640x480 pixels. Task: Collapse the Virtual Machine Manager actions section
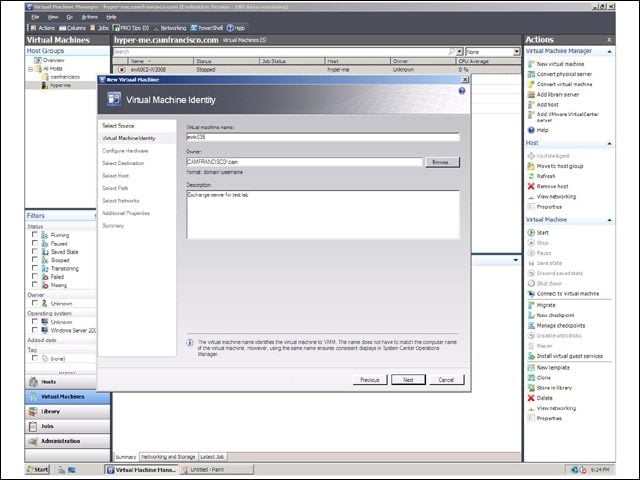[609, 51]
